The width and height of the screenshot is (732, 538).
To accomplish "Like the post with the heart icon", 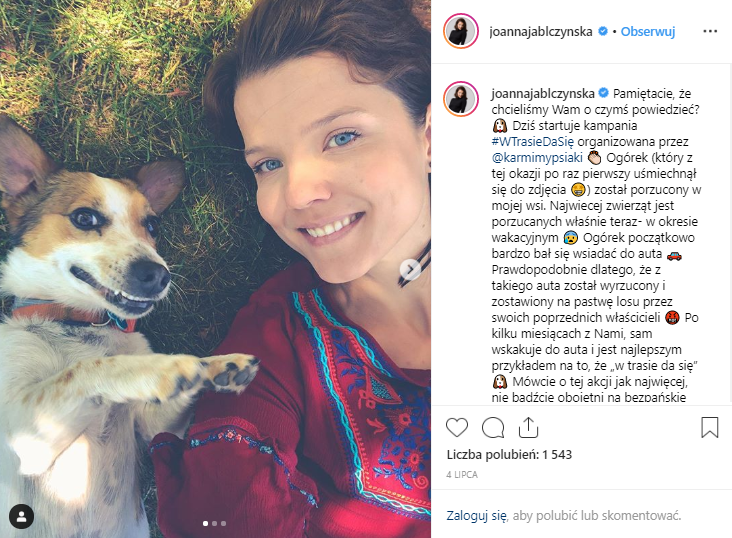I will (457, 427).
